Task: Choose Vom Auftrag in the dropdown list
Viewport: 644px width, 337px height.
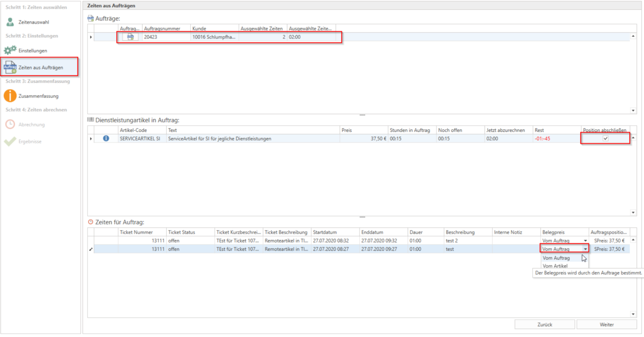Action: pos(556,258)
